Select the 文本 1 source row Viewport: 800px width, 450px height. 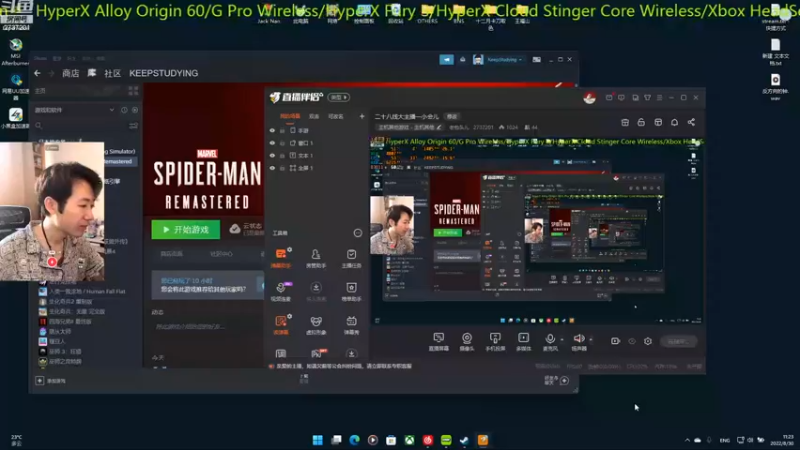tap(316, 156)
